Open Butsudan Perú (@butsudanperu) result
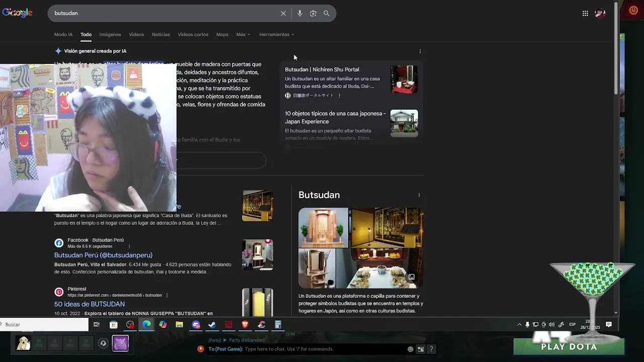The image size is (644, 362). click(103, 255)
